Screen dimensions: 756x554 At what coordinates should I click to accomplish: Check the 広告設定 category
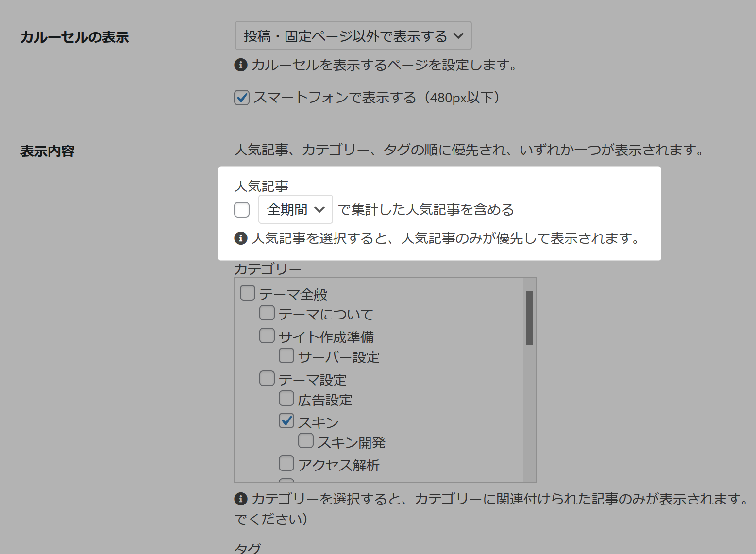pyautogui.click(x=286, y=398)
